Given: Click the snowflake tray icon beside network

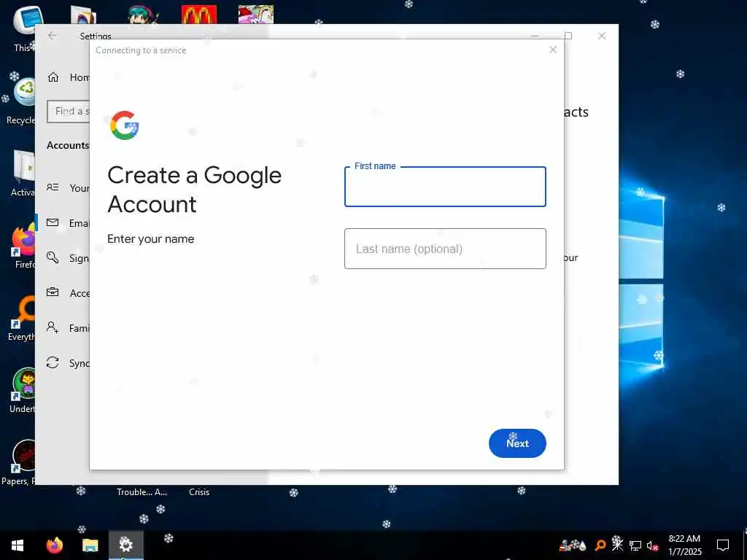Looking at the screenshot, I should point(617,544).
